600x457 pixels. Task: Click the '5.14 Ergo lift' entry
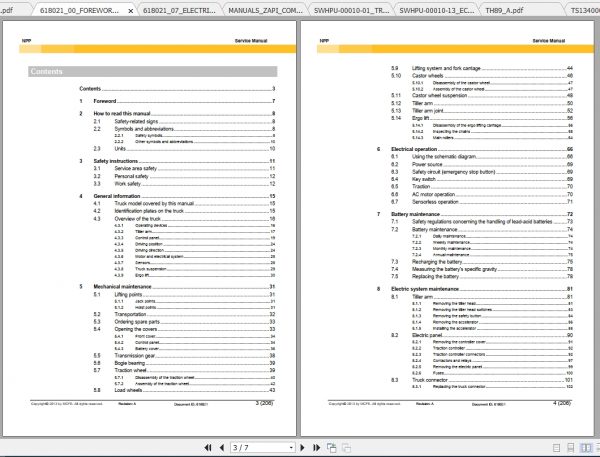(482, 118)
